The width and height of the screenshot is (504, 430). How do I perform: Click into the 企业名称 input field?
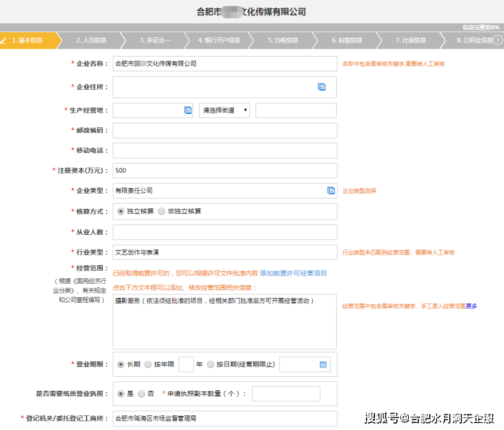click(225, 64)
